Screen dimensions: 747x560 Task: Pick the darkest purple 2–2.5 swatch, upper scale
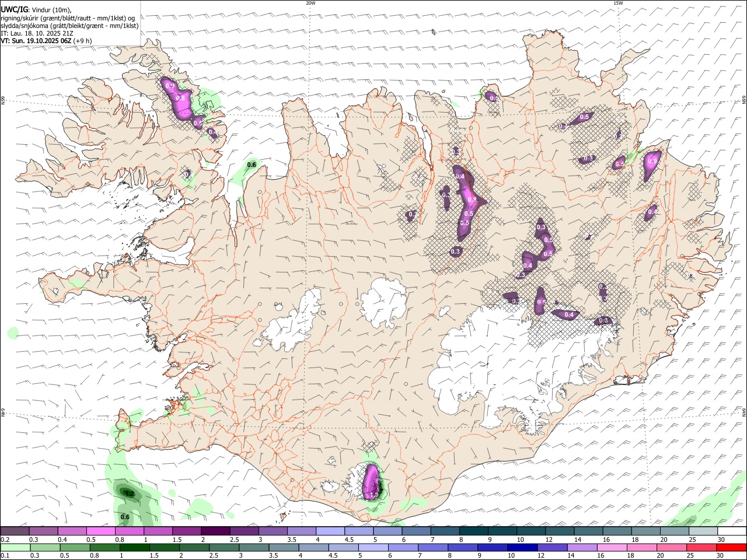point(215,531)
